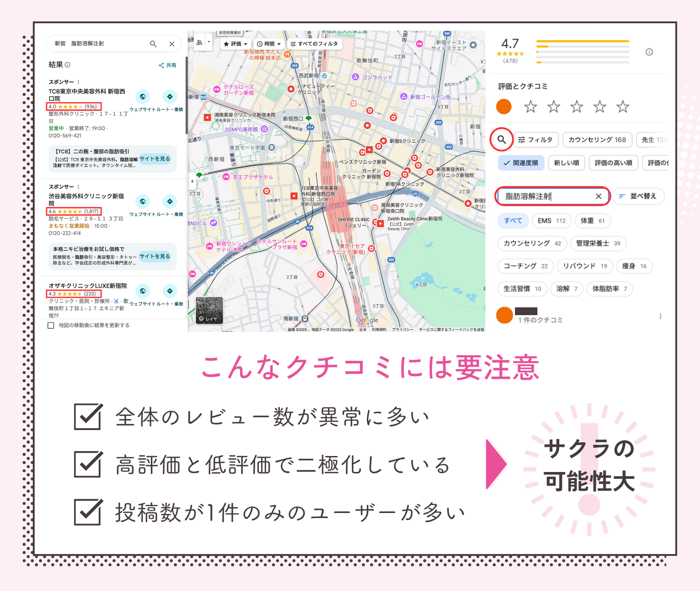Click the route icon for TCB東京中央美容外科 新宿西口院
700x591 pixels.
(x=170, y=97)
